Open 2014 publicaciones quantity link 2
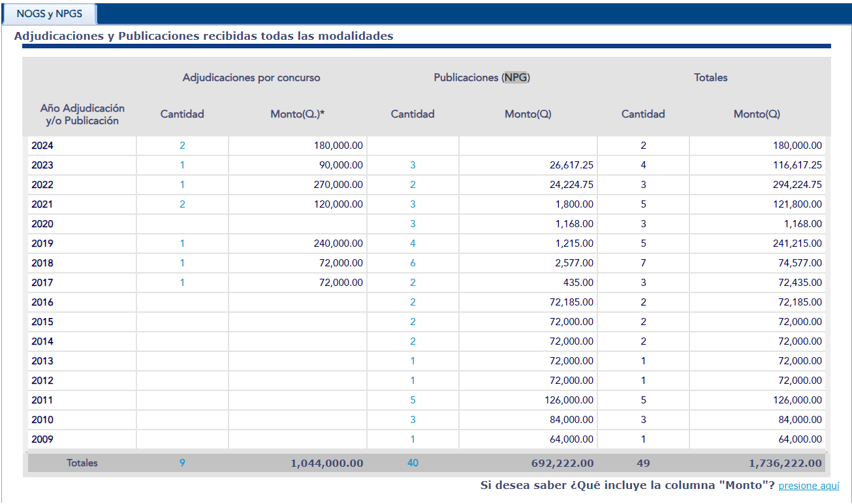Screen dimensions: 852x504 click(413, 341)
